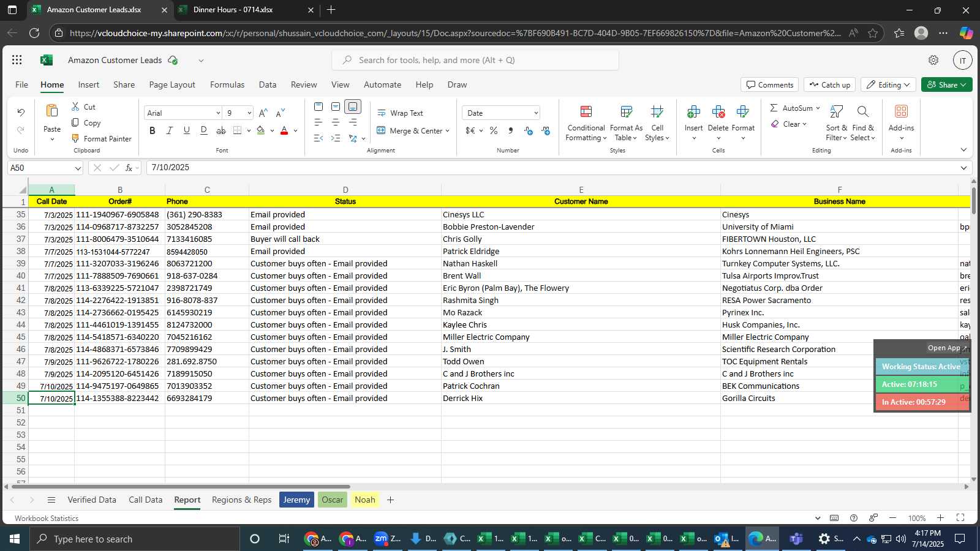Click Open App in overlay widget
Viewport: 980px width, 551px height.
[x=947, y=348]
